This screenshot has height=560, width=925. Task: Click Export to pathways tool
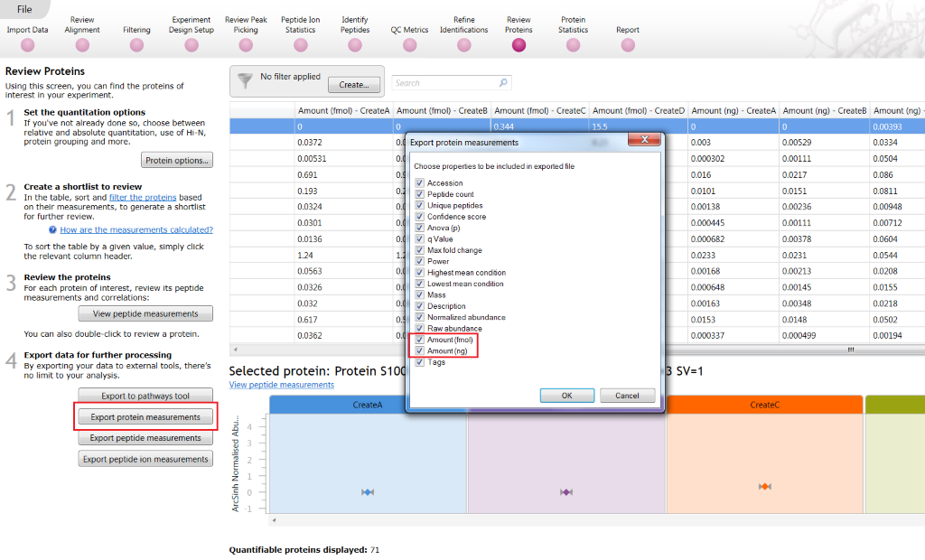[145, 396]
